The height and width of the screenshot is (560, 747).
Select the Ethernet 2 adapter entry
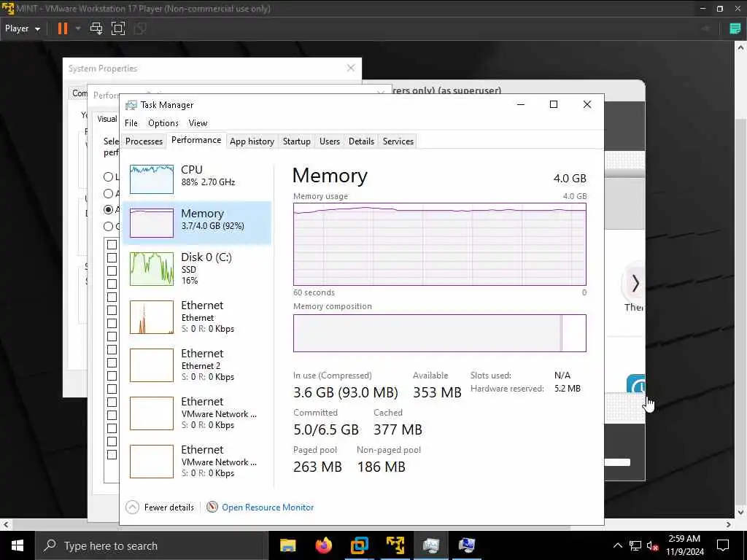click(x=197, y=365)
